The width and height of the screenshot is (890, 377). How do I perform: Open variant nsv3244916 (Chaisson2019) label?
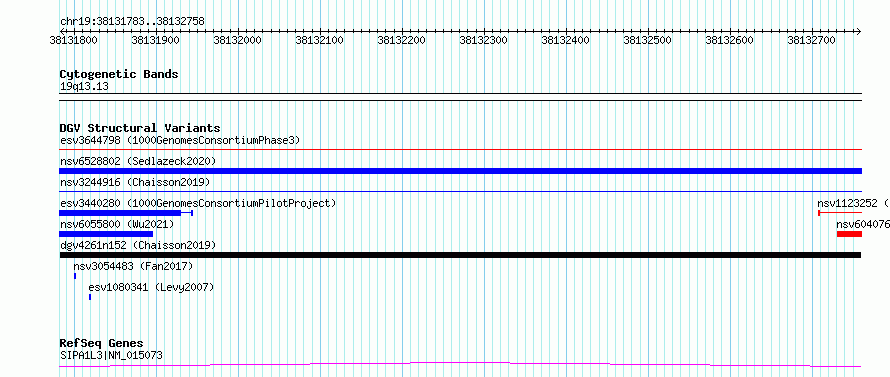click(x=135, y=182)
